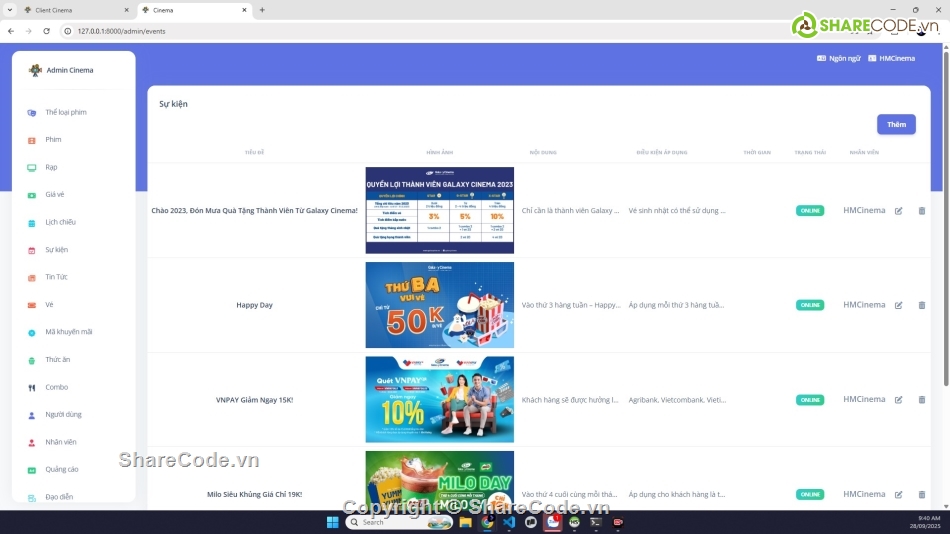Click the Admin Cinema logo

click(x=35, y=70)
